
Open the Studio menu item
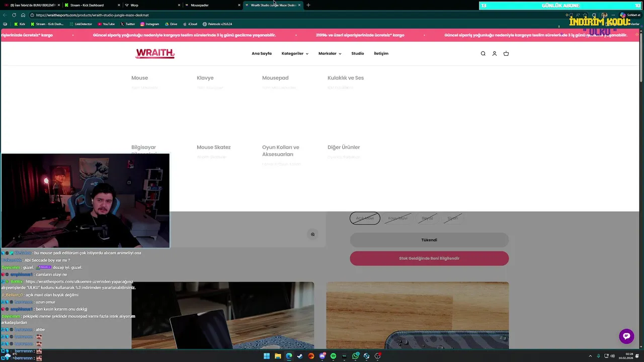click(358, 53)
